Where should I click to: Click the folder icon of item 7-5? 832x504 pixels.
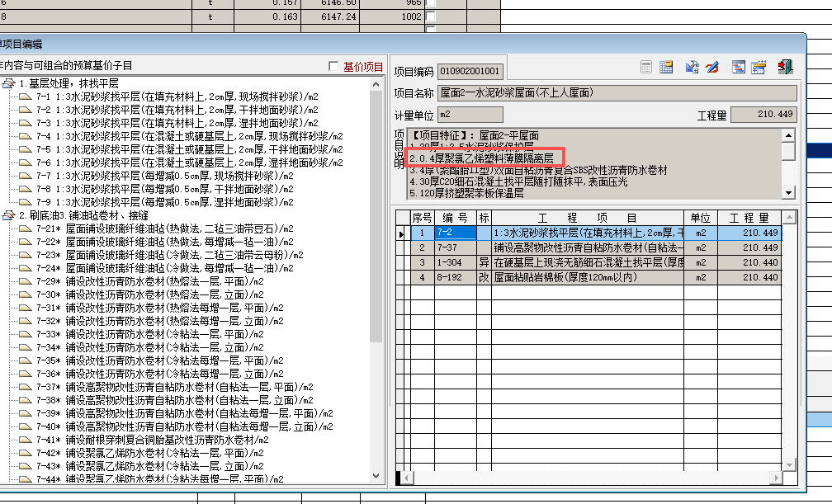[26, 149]
